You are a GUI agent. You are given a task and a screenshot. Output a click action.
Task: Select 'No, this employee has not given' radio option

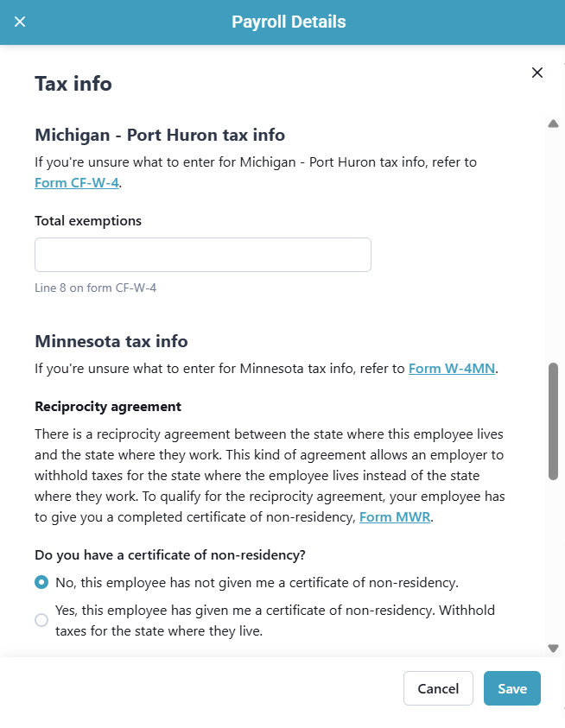pyautogui.click(x=41, y=582)
